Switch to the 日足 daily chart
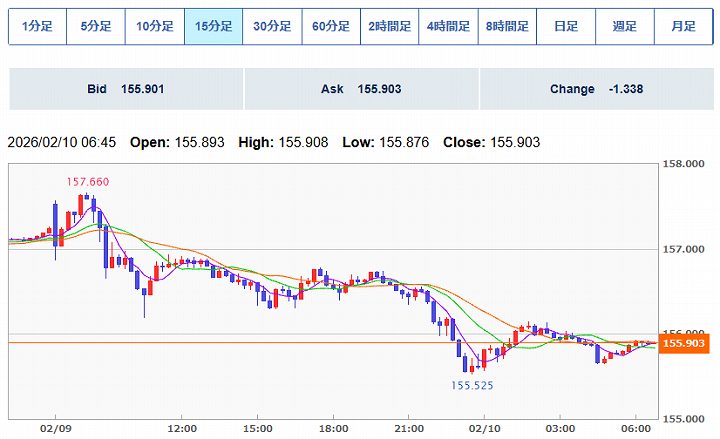 [565, 27]
